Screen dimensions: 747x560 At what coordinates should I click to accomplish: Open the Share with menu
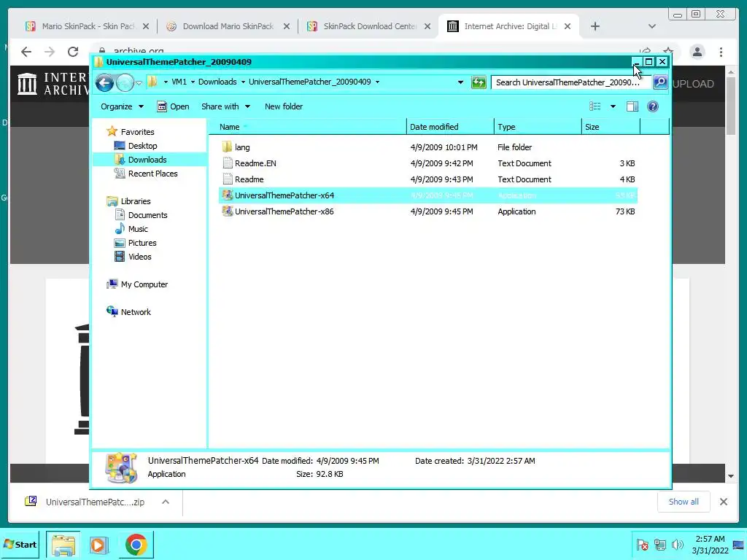[x=225, y=106]
